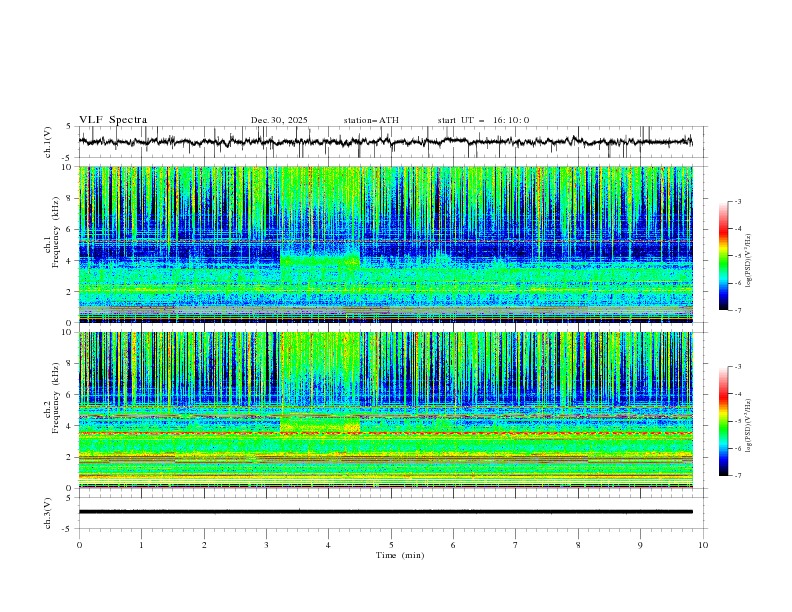Click the 10 minute tick label at the axis end
The width and height of the screenshot is (792, 612).
click(x=703, y=544)
